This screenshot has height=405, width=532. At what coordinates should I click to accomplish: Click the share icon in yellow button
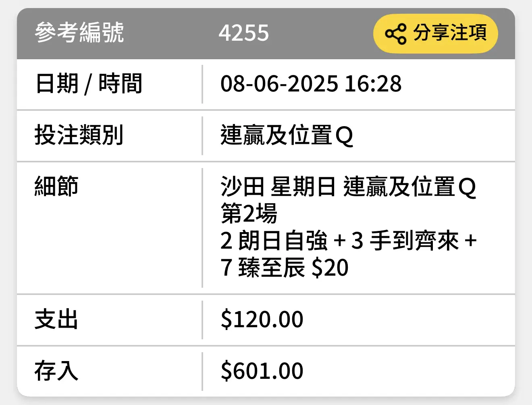coord(395,34)
